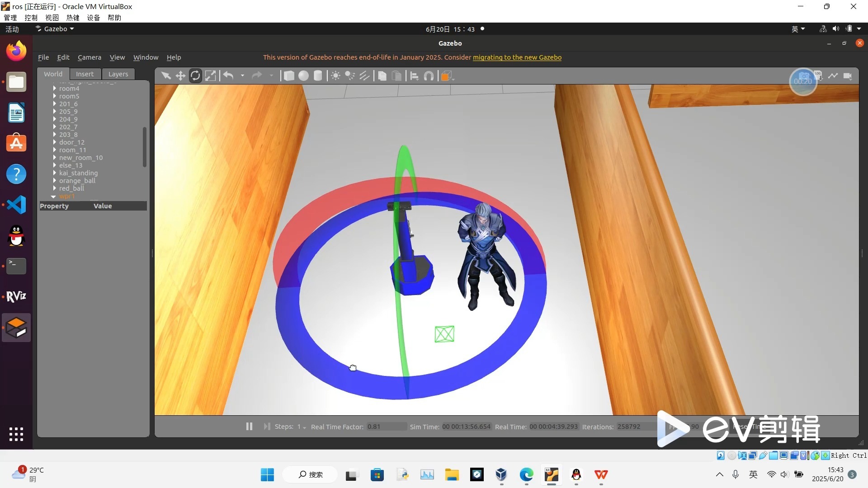Screen dimensions: 868x488
Task: Expand the room4 tree item
Action: pos(55,89)
